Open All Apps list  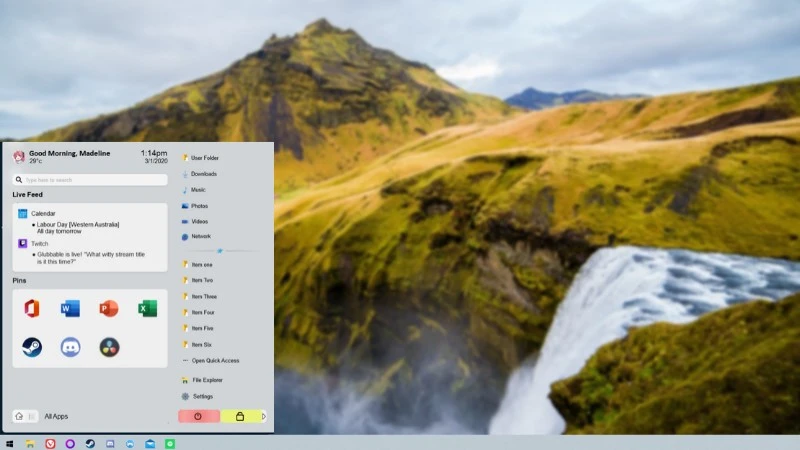coord(56,416)
